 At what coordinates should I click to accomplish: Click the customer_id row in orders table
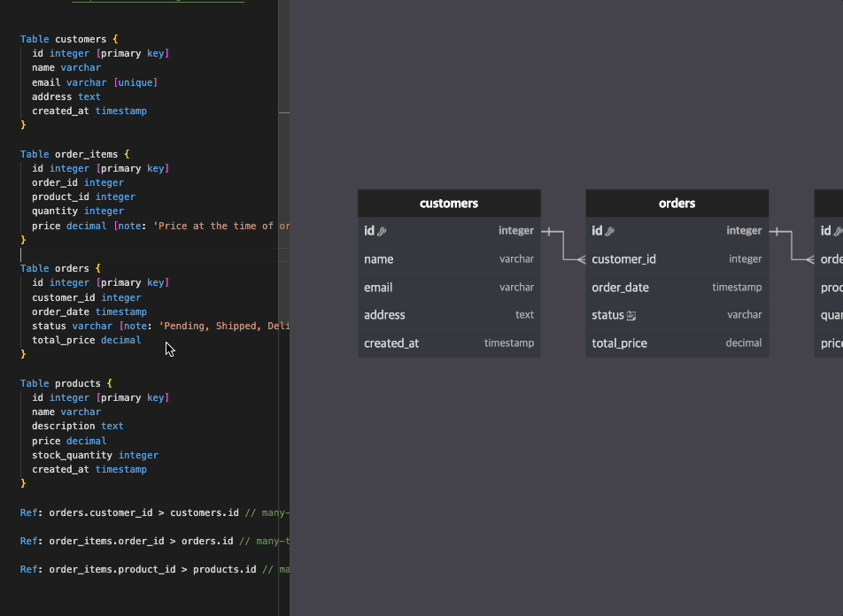tap(677, 258)
